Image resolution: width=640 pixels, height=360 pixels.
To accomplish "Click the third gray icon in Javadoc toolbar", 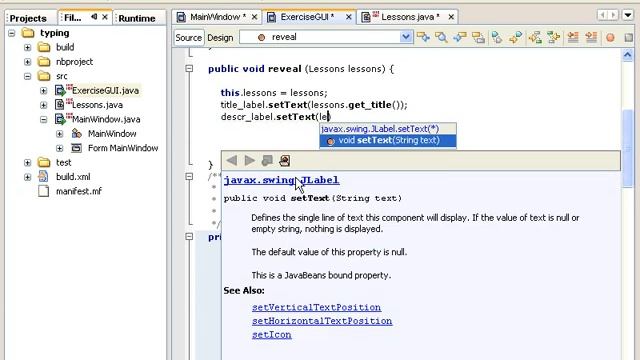I will tap(267, 160).
